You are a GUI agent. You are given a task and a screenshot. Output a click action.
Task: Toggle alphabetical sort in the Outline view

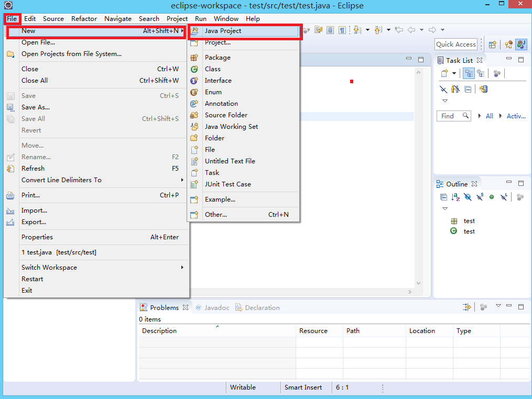455,197
